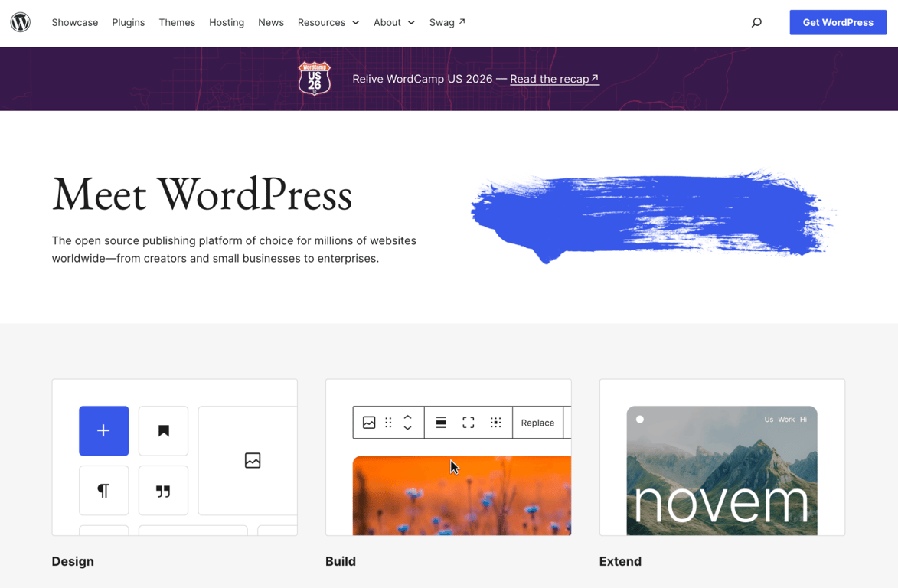This screenshot has height=588, width=898.
Task: Click the Get WordPress button
Action: tap(838, 22)
